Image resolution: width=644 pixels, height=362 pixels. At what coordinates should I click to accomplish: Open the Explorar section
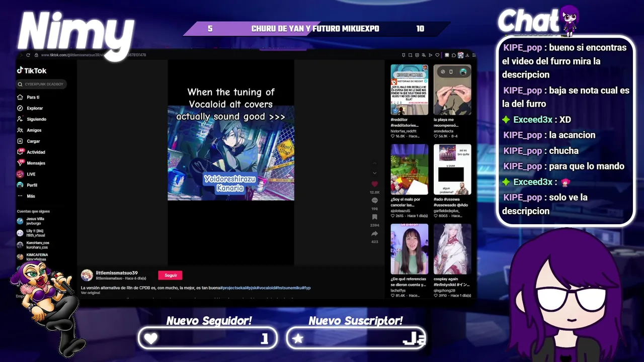click(30, 108)
